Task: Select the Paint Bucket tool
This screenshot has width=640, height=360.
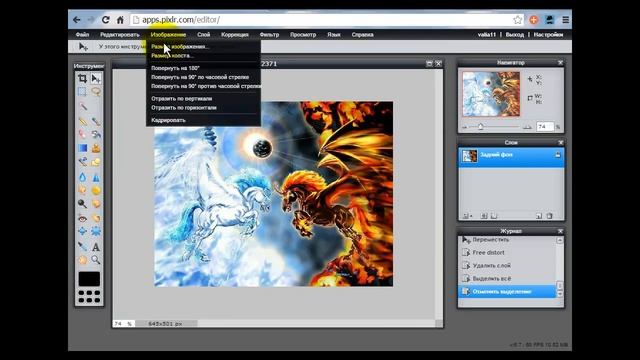Action: click(x=96, y=134)
